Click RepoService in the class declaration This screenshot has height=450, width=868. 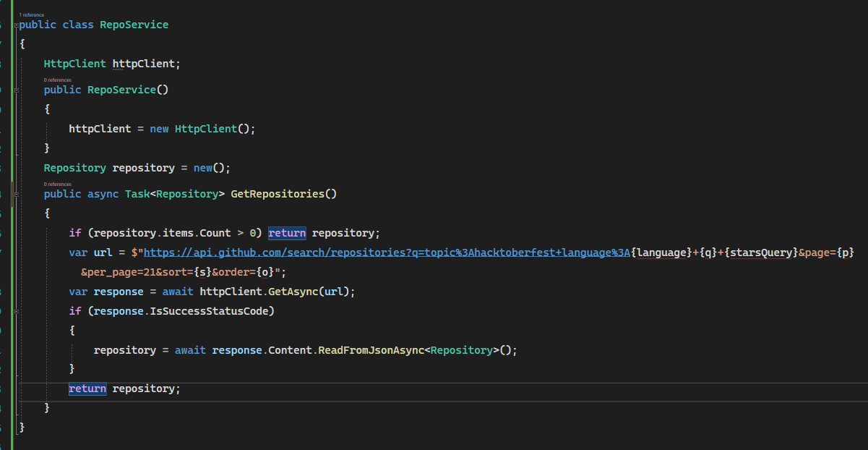(x=134, y=25)
